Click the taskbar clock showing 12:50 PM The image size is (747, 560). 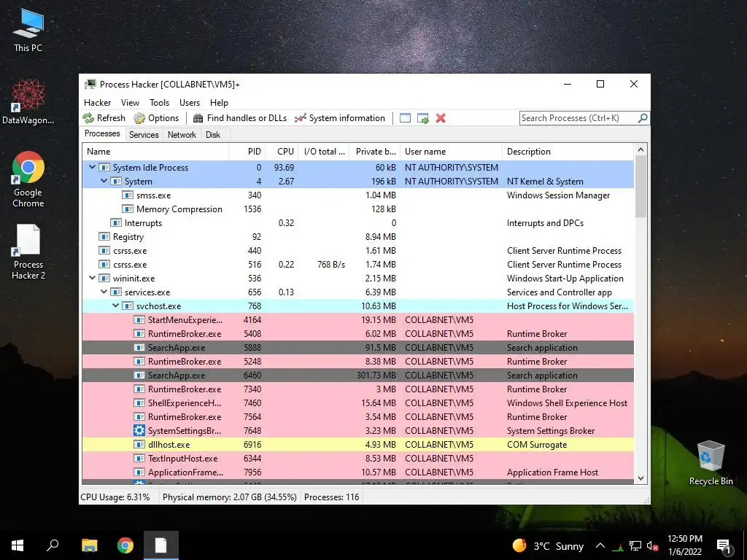coord(684,545)
